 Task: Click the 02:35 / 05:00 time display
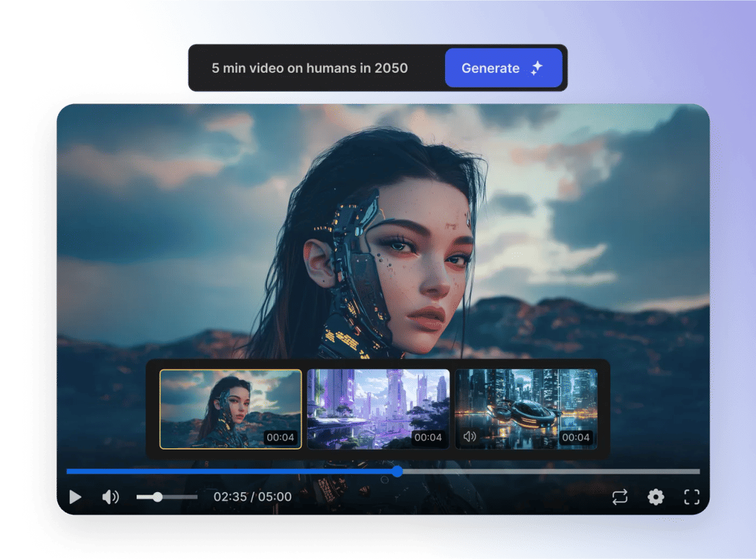(x=252, y=497)
